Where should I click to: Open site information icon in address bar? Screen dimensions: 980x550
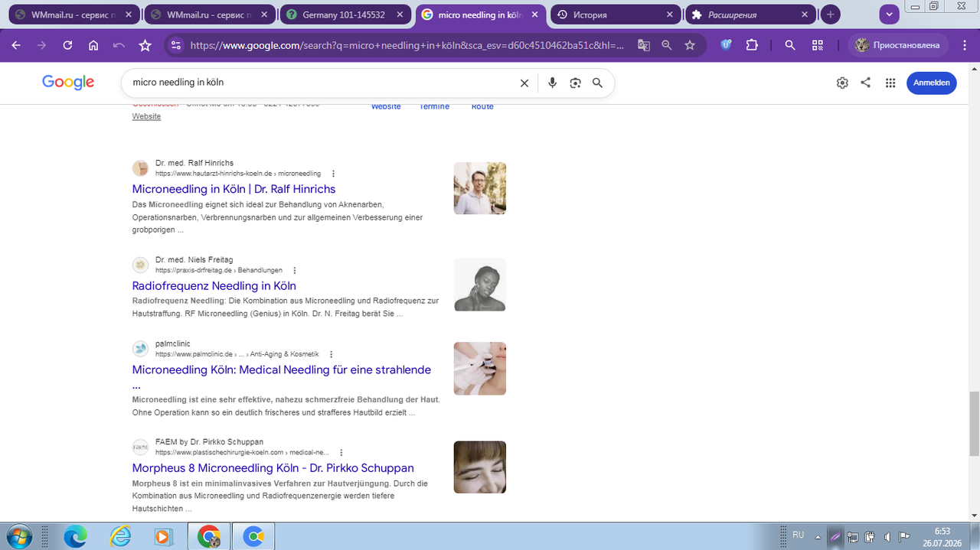point(176,45)
